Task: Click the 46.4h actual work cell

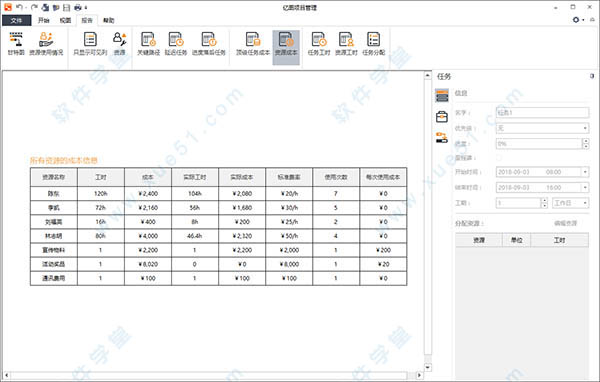Action: (x=195, y=236)
